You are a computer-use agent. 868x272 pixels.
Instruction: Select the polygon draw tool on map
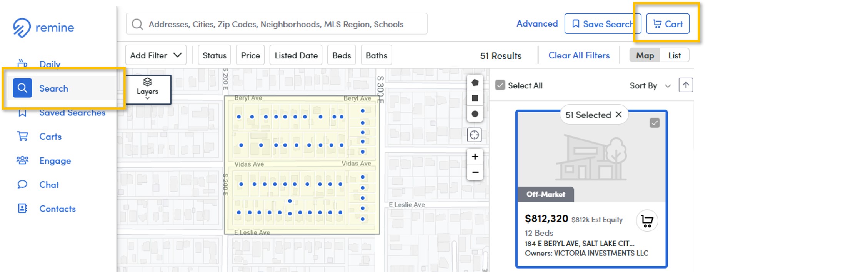pos(475,83)
